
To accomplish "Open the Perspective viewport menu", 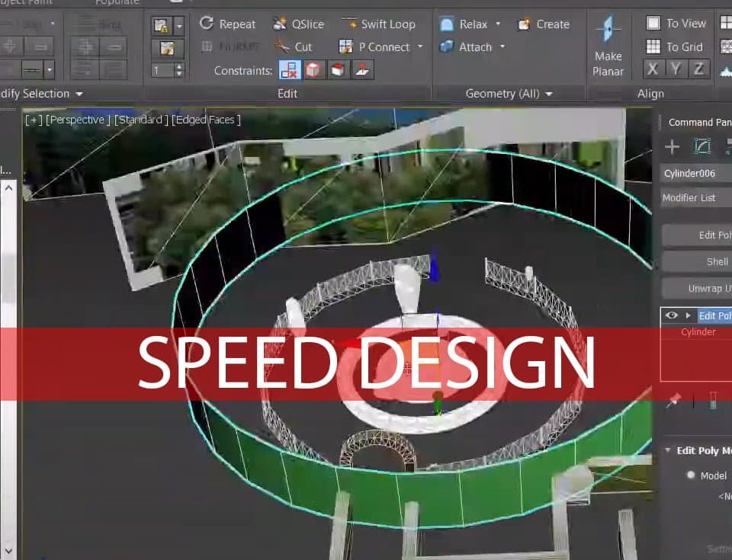I will [78, 120].
